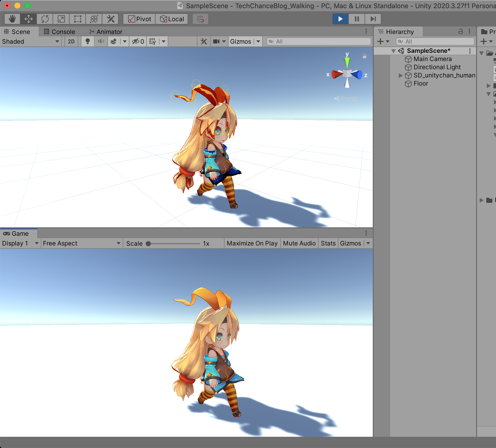Toggle 2D view mode

[x=71, y=41]
